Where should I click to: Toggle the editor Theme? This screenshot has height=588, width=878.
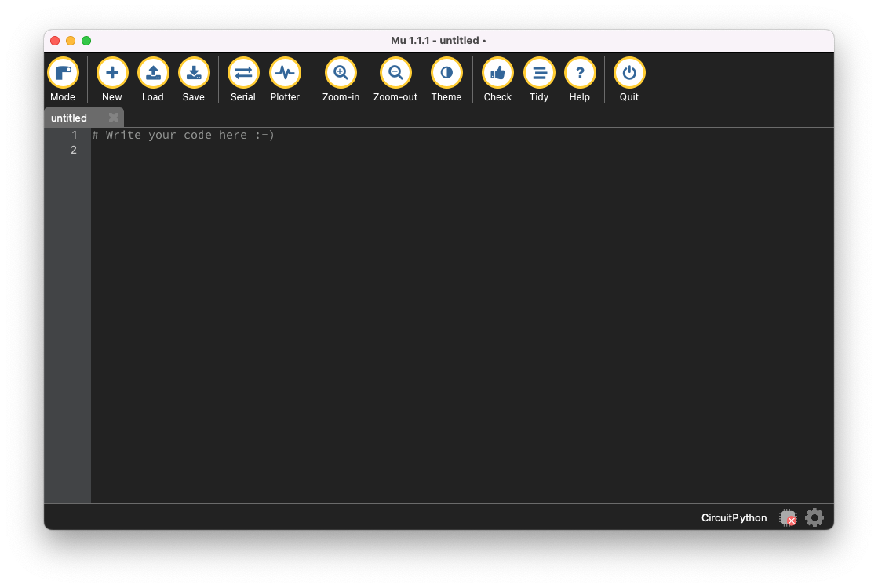(x=446, y=72)
